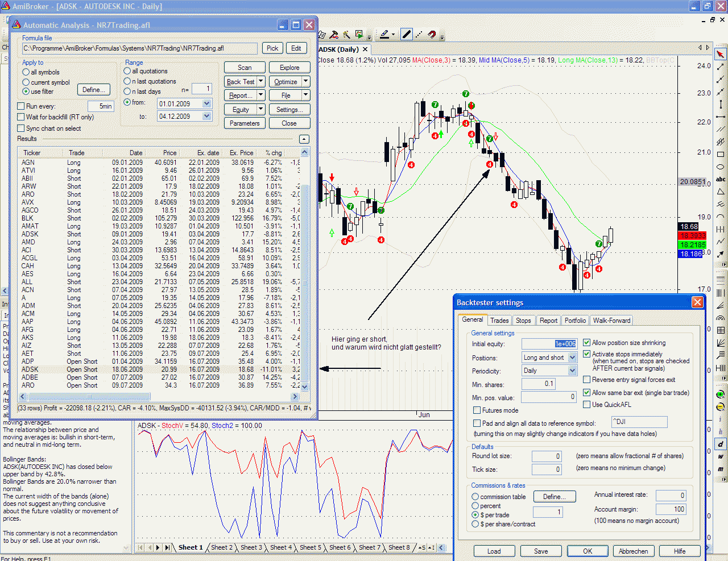The image size is (728, 561).
Task: Switch chart to daily interval (d)
Action: 721,444
